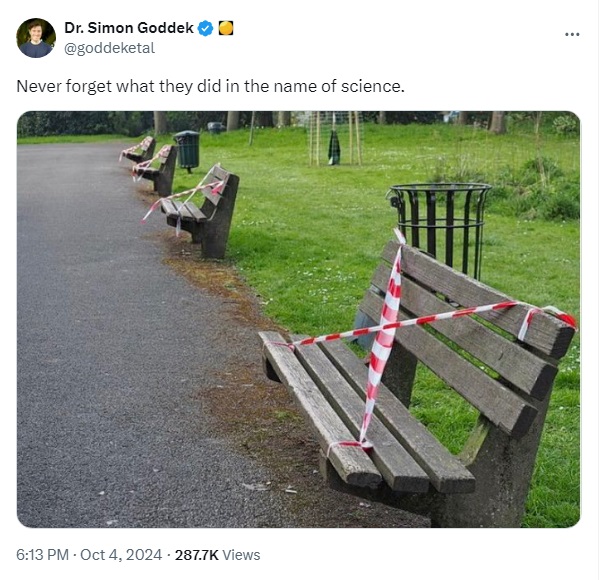Click the staked young tree in the photo

click(x=335, y=138)
